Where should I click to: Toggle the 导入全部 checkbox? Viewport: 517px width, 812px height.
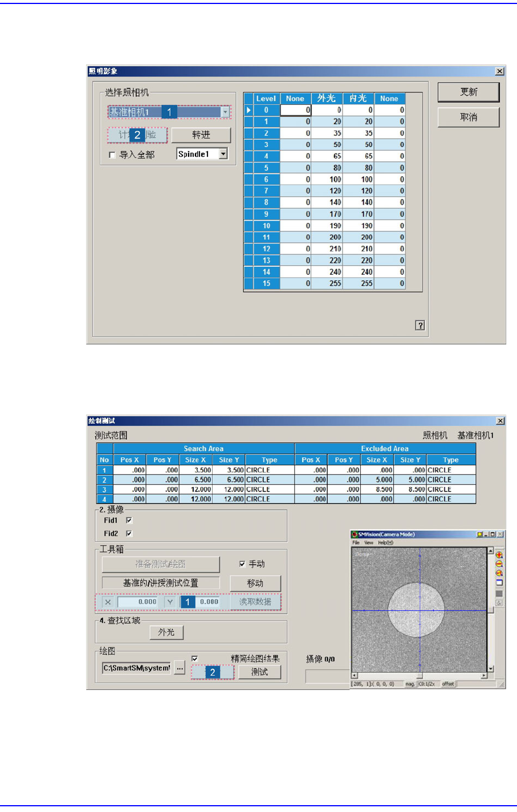[x=112, y=155]
